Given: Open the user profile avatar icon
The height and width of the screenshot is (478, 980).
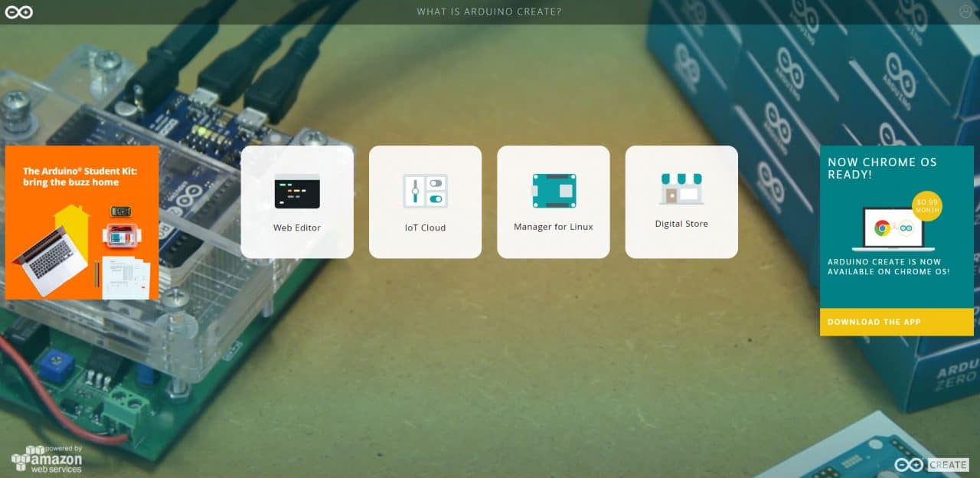Looking at the screenshot, I should click(964, 11).
